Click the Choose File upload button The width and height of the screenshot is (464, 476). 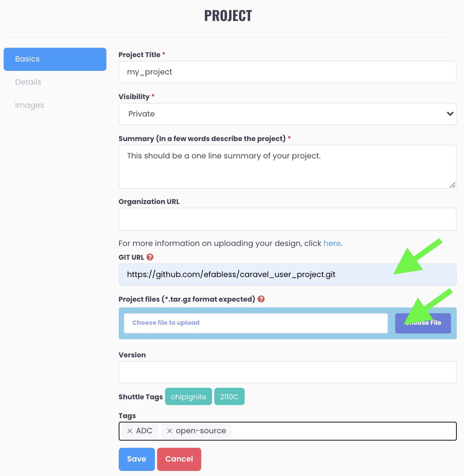point(423,323)
